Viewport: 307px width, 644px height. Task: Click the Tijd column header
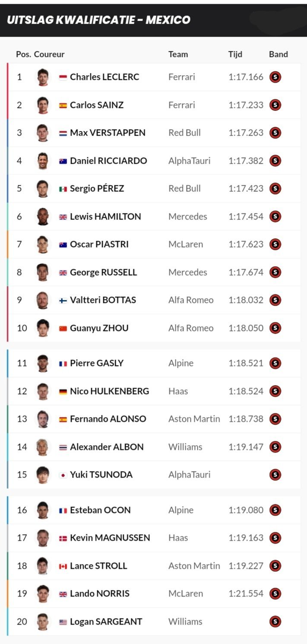(x=235, y=54)
